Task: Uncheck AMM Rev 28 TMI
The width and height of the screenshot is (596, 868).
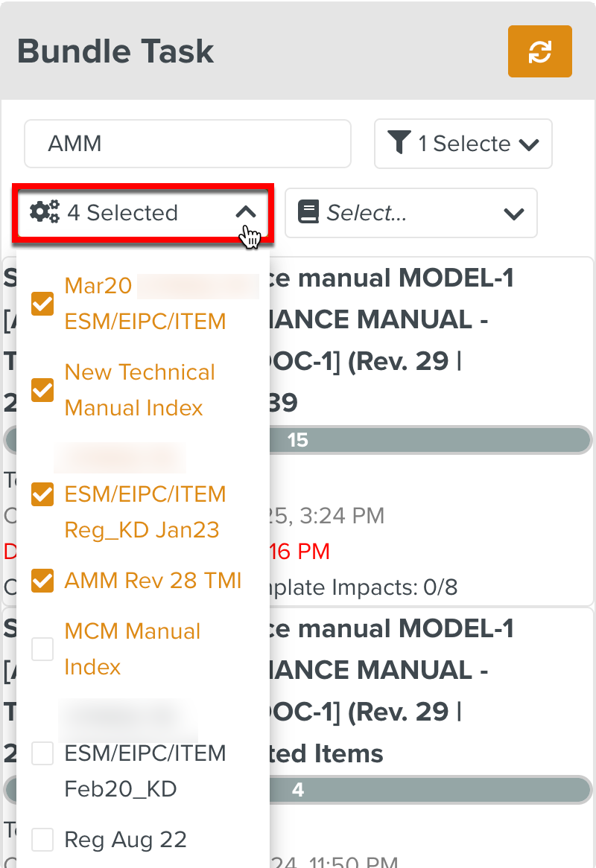Action: 42,581
